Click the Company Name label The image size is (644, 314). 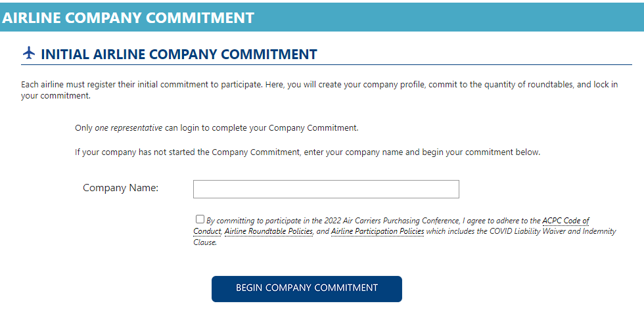pyautogui.click(x=121, y=188)
